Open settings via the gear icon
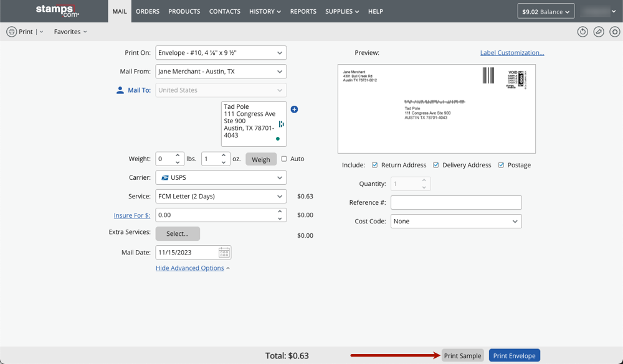623x364 pixels. (x=615, y=32)
